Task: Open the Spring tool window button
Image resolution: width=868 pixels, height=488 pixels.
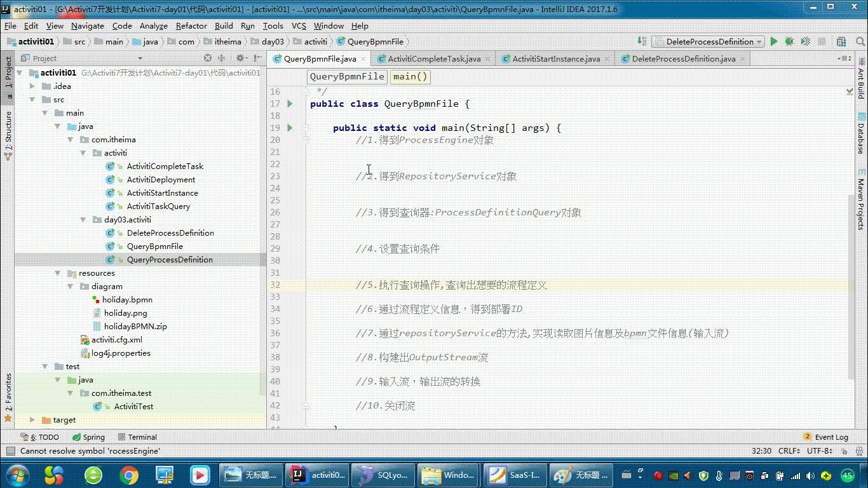Action: click(88, 437)
